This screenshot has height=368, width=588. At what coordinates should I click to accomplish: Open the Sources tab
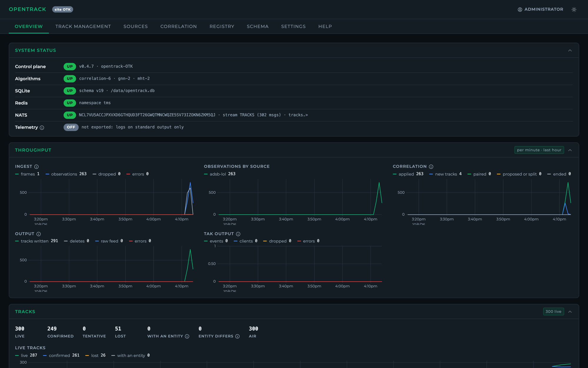click(x=136, y=26)
